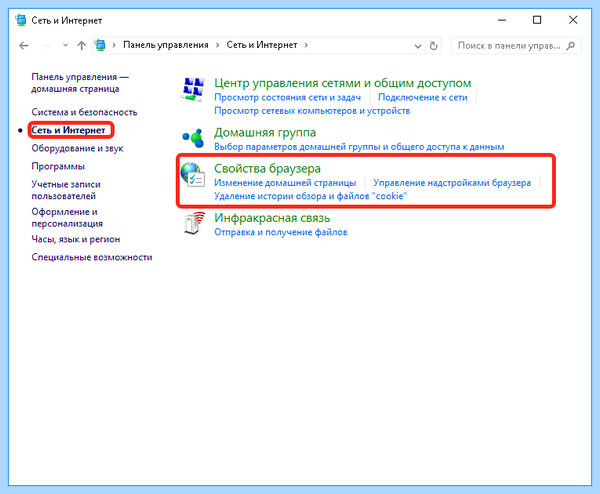This screenshot has height=494, width=600.
Task: Click Изменение домашней страницы link
Action: (x=285, y=183)
